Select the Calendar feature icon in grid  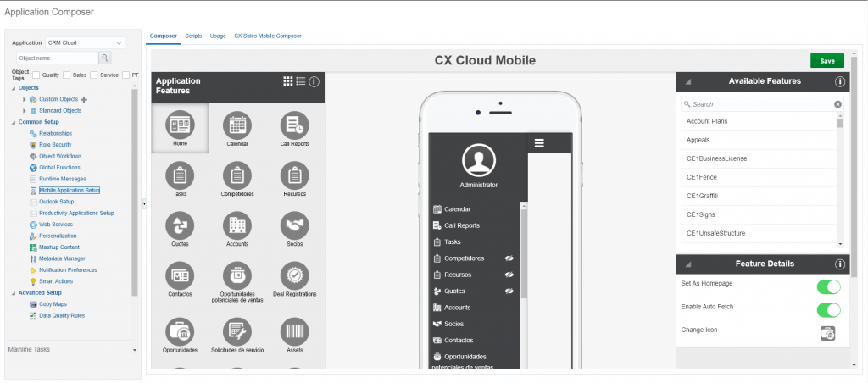click(x=237, y=125)
